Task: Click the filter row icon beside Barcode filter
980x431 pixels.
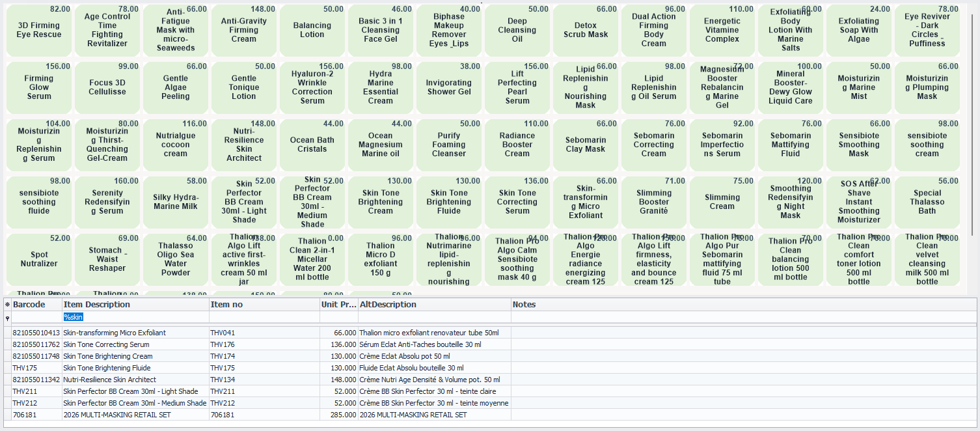Action: tap(7, 317)
